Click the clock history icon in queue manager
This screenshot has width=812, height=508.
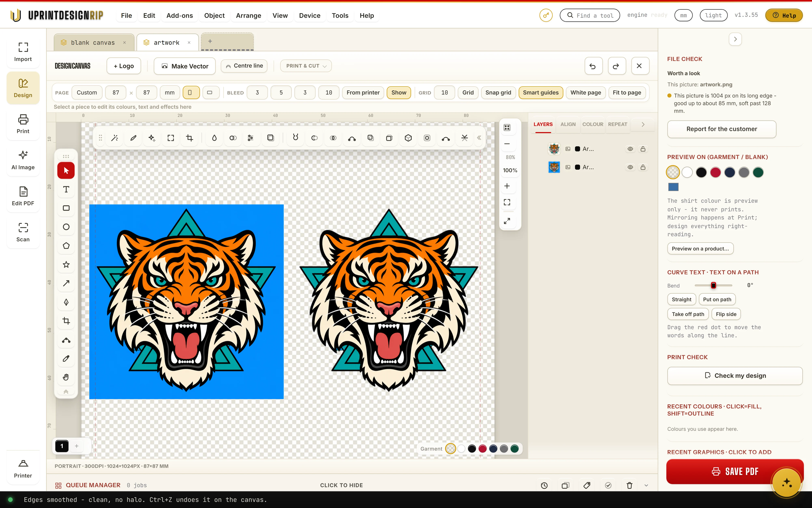[x=544, y=485]
